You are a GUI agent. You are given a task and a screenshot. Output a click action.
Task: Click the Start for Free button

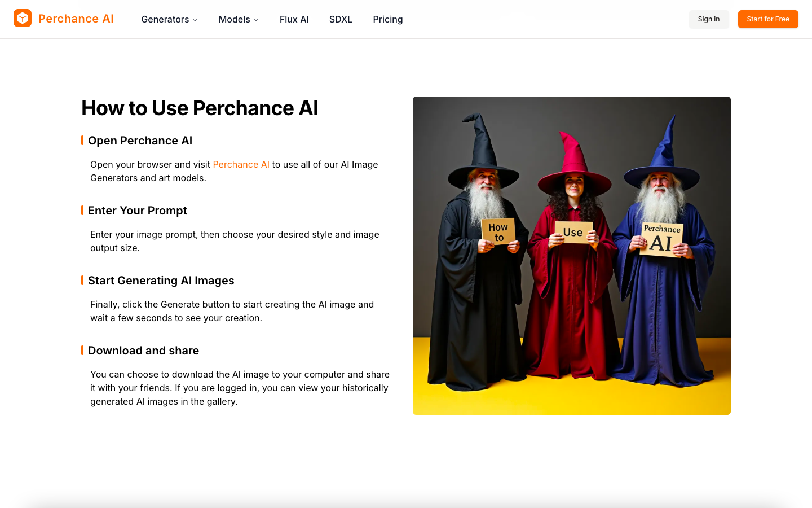pyautogui.click(x=768, y=19)
